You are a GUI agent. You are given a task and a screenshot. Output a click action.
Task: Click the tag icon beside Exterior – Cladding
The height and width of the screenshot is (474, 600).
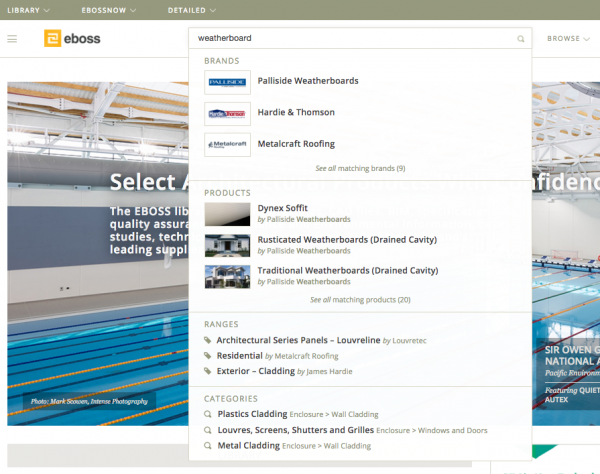click(208, 371)
